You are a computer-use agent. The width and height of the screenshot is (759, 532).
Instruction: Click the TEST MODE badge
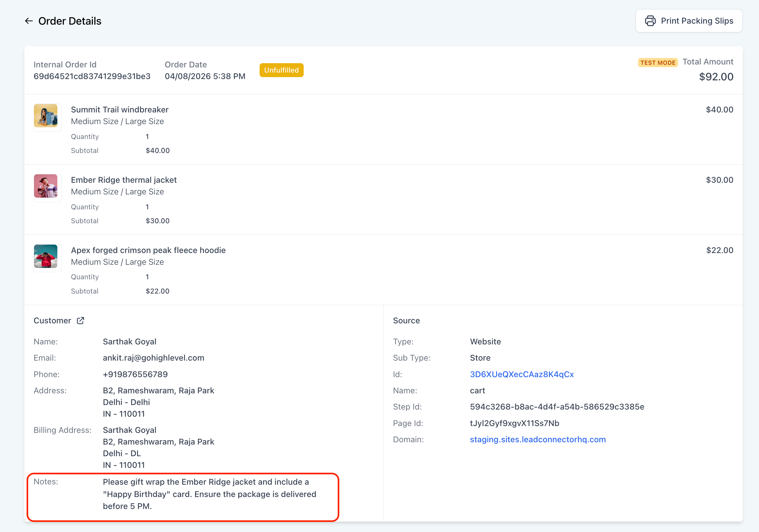click(657, 63)
